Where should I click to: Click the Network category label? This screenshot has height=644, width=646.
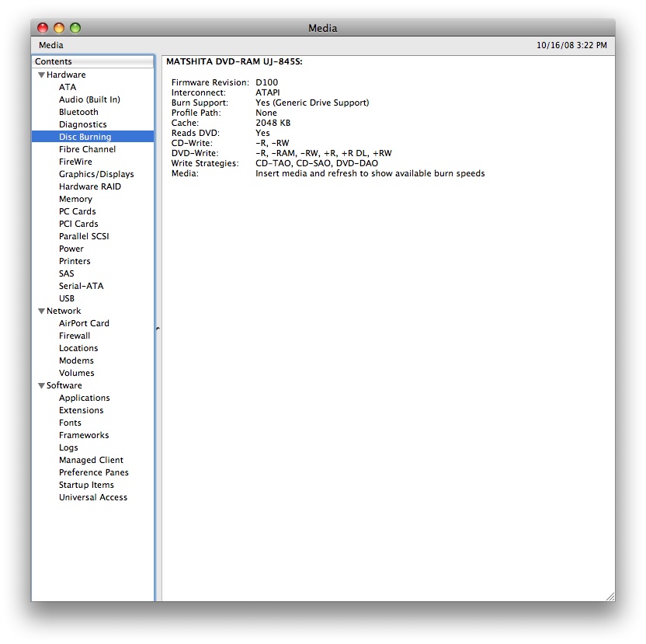(64, 311)
